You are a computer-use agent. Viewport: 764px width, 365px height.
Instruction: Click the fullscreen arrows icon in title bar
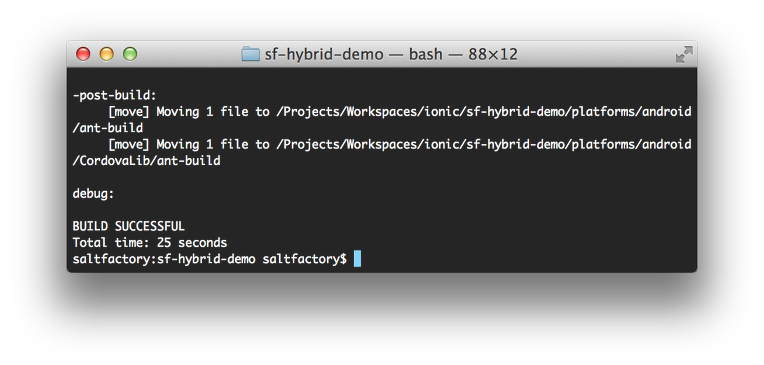tap(684, 54)
